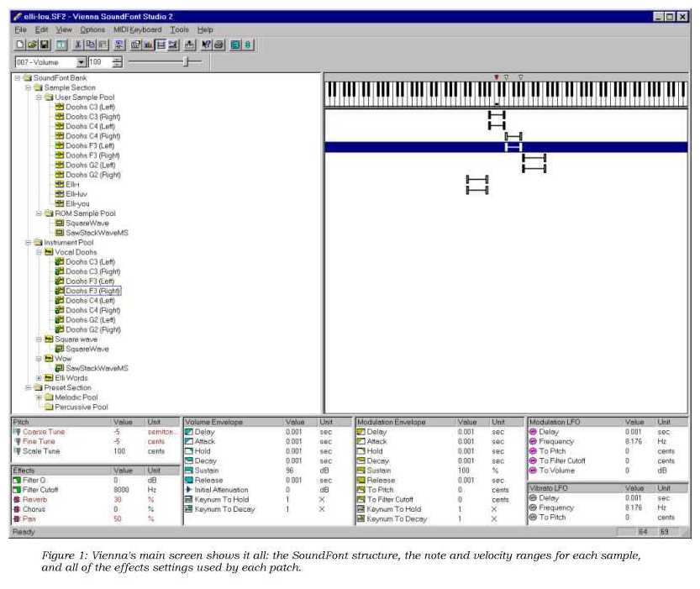This screenshot has width=700, height=589.
Task: Open the 007 - Volume controller dropdown
Action: click(82, 61)
